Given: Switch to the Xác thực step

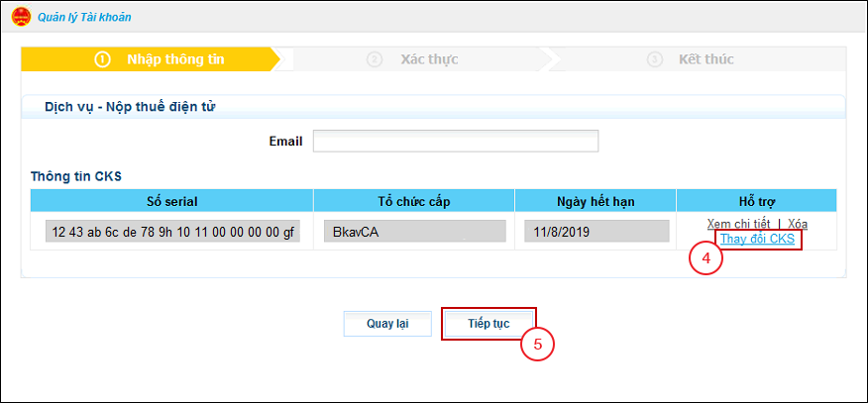Looking at the screenshot, I should (x=429, y=59).
